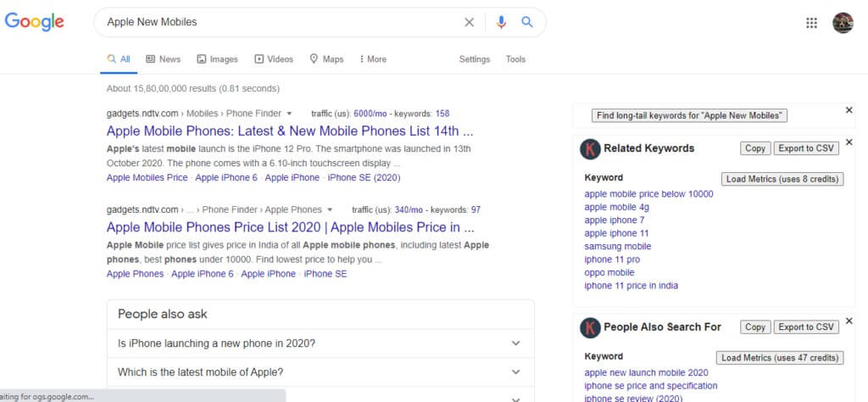Switch to the All results tab
This screenshot has height=402, width=868.
[x=119, y=59]
